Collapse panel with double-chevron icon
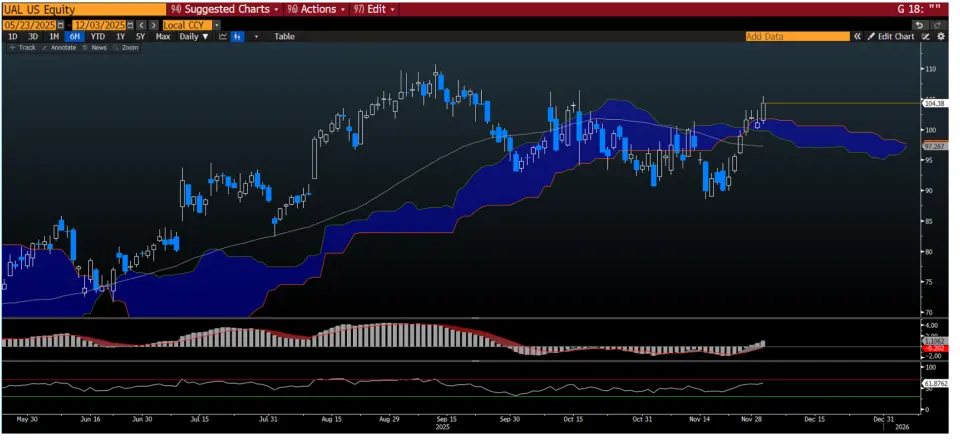Viewport: 960px width, 440px height. tap(857, 36)
